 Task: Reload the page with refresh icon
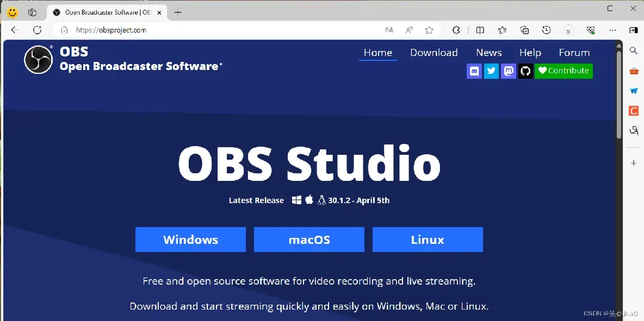[x=38, y=30]
